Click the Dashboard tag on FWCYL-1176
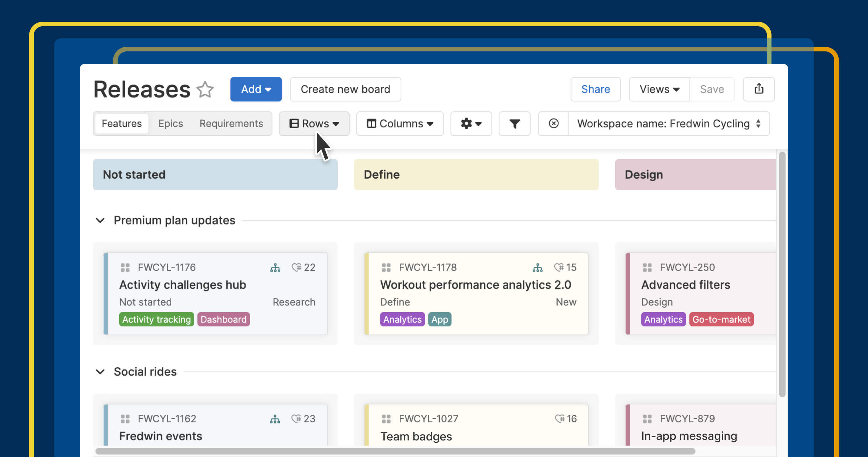The image size is (868, 457). (223, 319)
